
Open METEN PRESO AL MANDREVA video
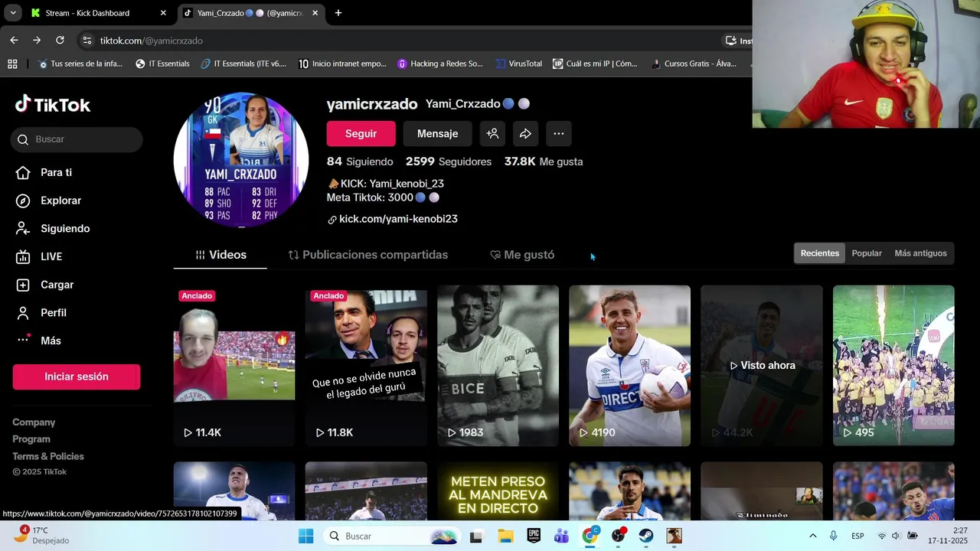[x=498, y=491]
